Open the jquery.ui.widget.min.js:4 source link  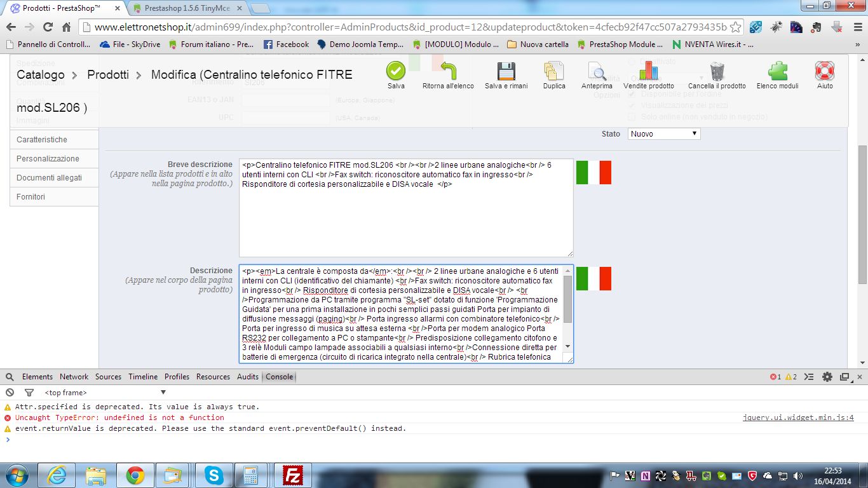click(798, 417)
